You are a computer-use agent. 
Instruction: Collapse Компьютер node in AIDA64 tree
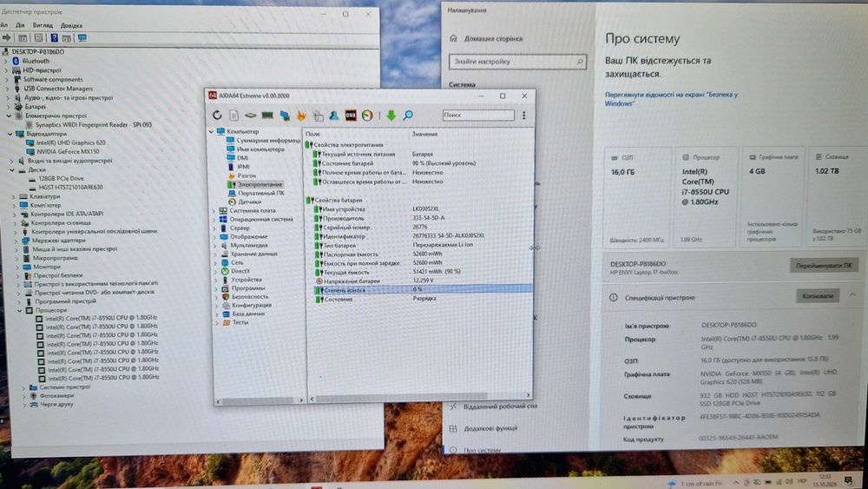[x=211, y=132]
